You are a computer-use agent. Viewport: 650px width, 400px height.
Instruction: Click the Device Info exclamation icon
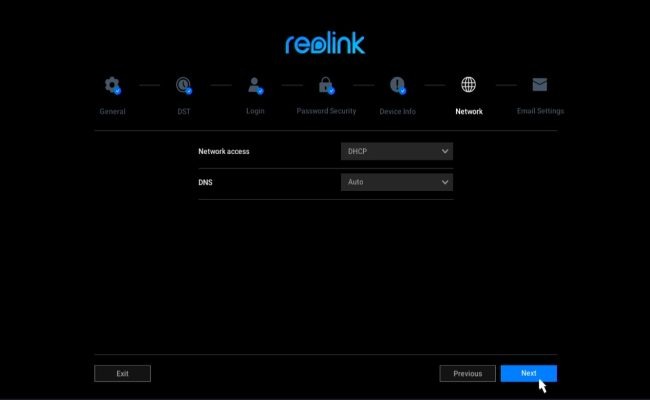(x=397, y=85)
